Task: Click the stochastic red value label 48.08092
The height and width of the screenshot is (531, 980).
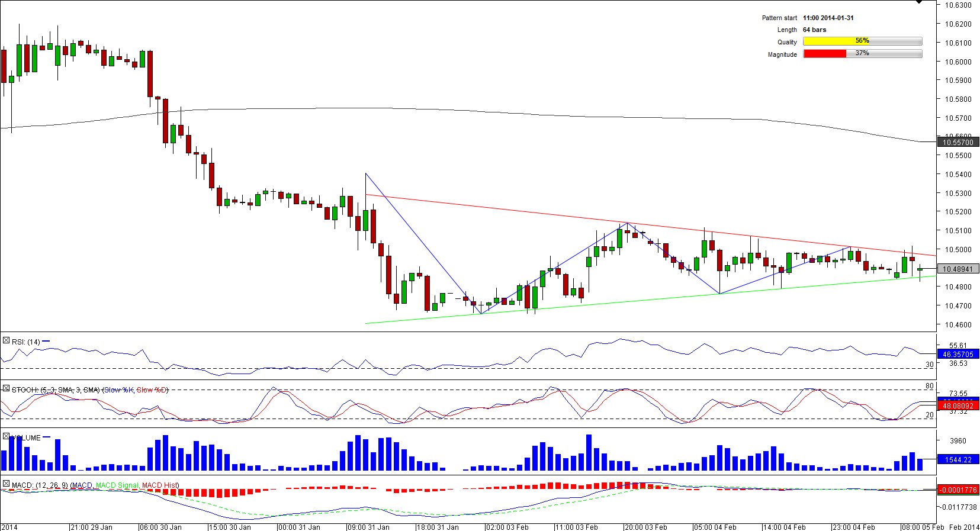Action: (x=957, y=406)
